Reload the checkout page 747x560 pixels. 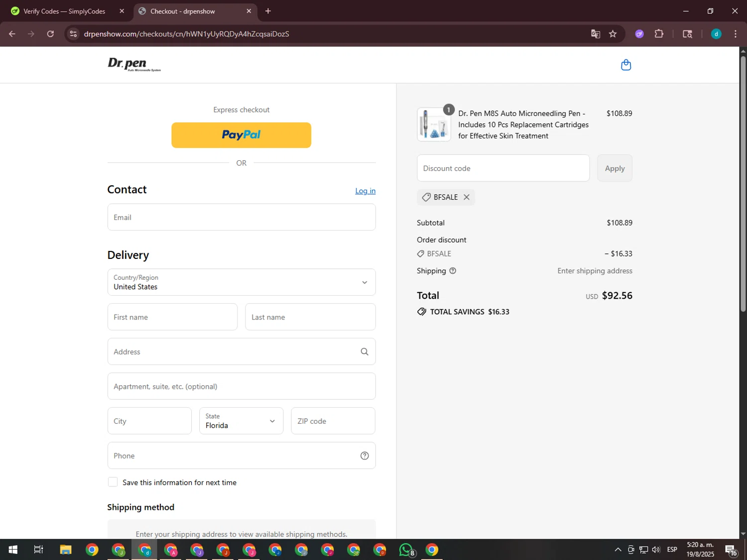(50, 34)
